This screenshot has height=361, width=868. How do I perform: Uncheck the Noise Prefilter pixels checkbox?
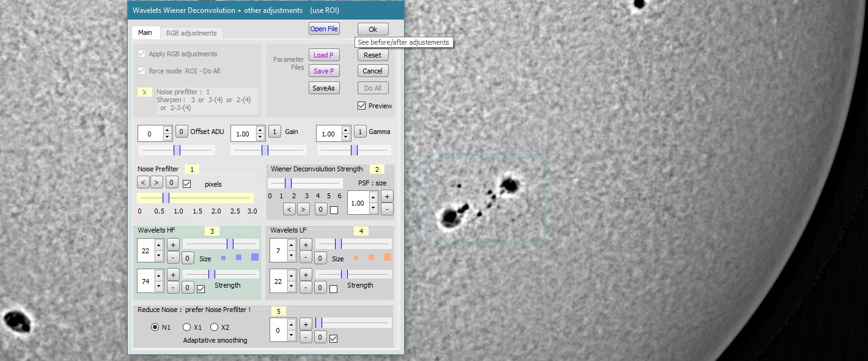187,184
